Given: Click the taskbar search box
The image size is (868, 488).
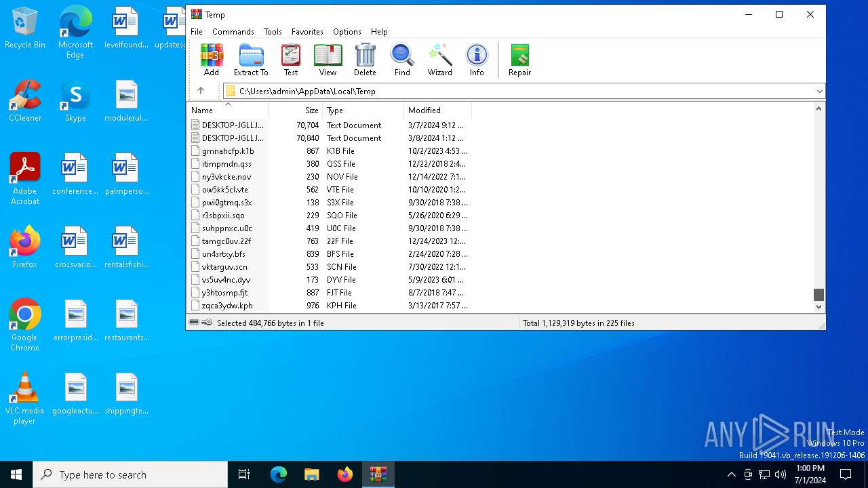Looking at the screenshot, I should tap(130, 474).
